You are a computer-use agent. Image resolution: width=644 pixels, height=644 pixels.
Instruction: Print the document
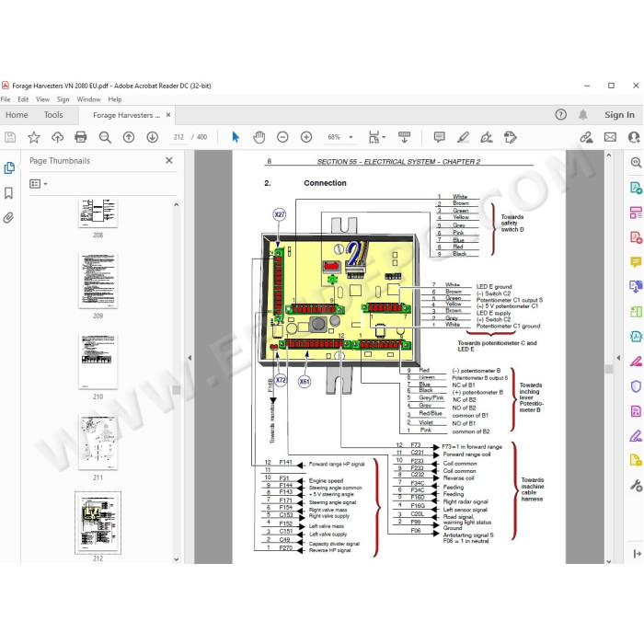(x=81, y=137)
